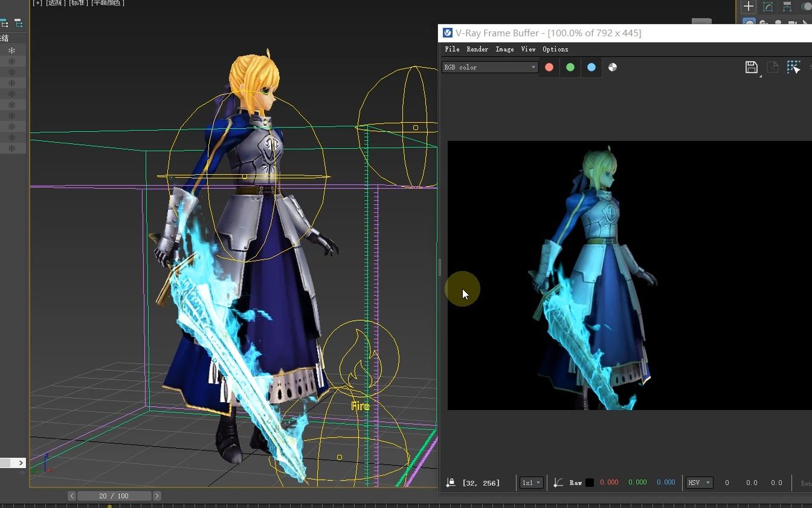
Task: Click the V-Ray Frame Buffer title bar
Action: pos(625,33)
